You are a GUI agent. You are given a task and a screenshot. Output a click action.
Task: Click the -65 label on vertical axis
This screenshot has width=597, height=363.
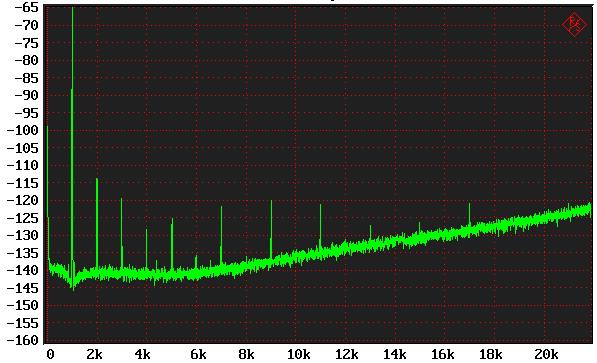(26, 7)
